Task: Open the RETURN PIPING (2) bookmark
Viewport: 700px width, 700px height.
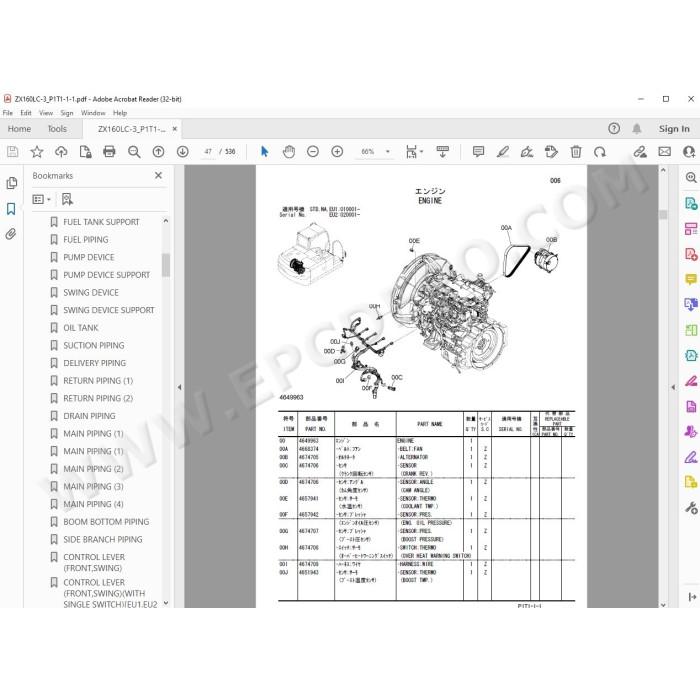Action: pyautogui.click(x=98, y=398)
